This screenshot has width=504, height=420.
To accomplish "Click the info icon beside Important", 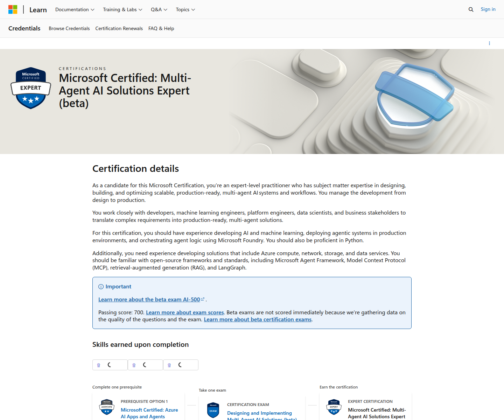I will pyautogui.click(x=101, y=287).
